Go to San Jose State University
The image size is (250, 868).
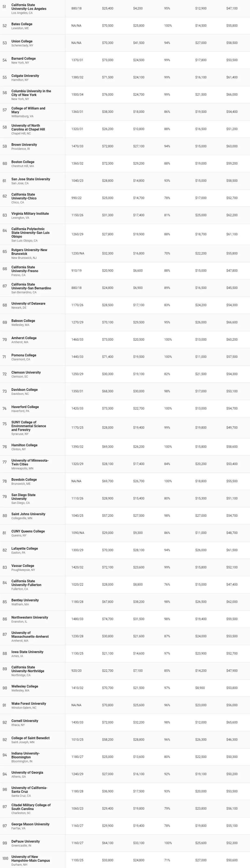pyautogui.click(x=31, y=179)
